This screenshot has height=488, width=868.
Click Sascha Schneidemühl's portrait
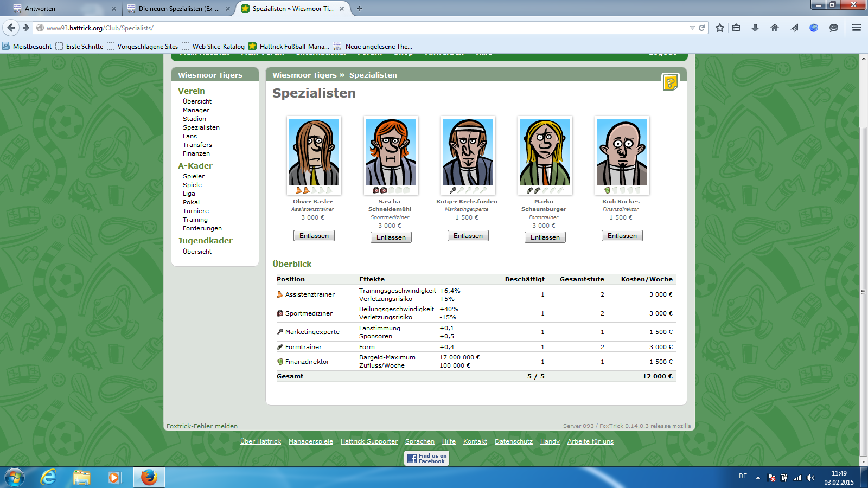[391, 152]
